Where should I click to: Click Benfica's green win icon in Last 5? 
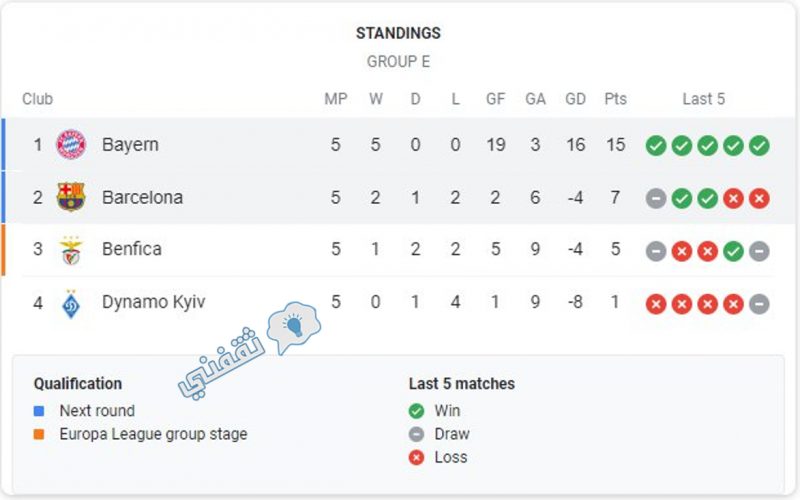point(733,251)
